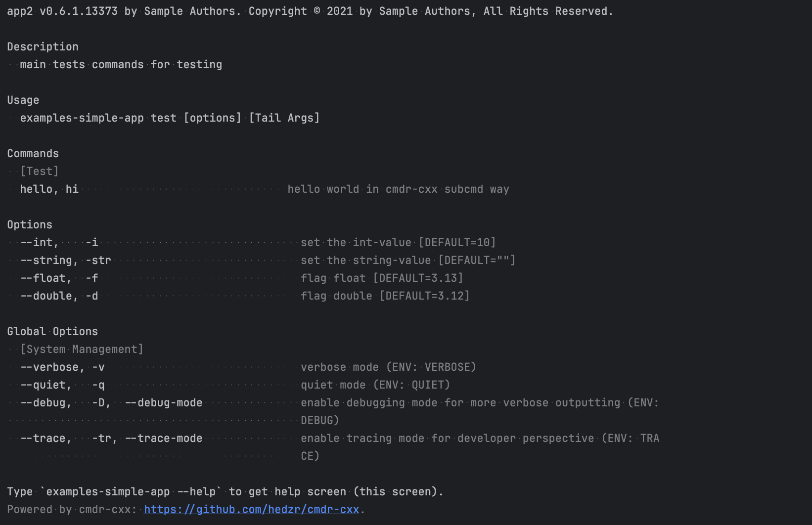Click the --trace-mode long option text
This screenshot has width=812, height=525.
tap(164, 438)
